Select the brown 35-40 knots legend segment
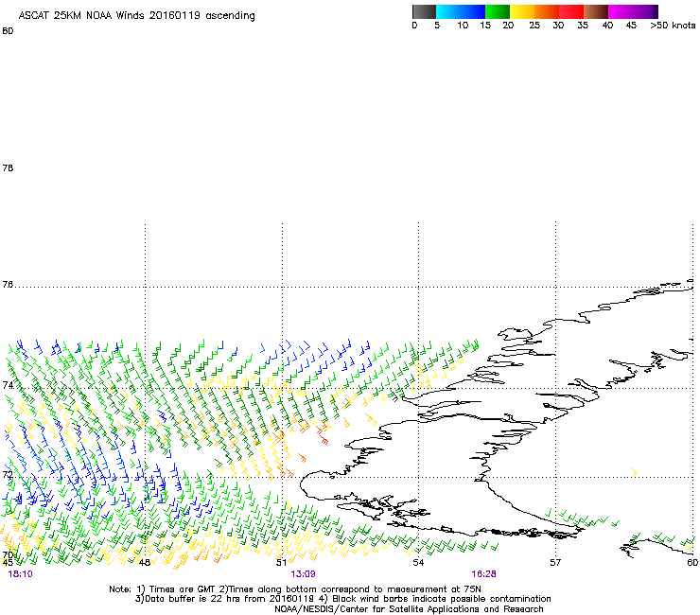Image resolution: width=700 pixels, height=615 pixels. click(596, 11)
